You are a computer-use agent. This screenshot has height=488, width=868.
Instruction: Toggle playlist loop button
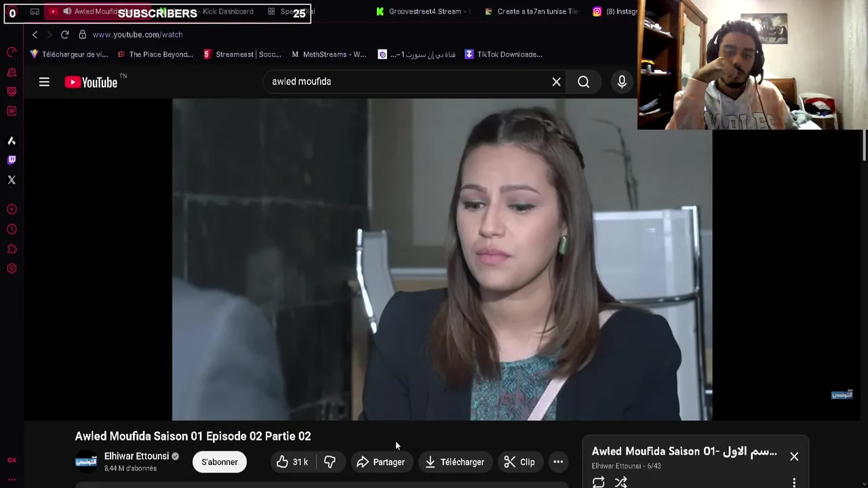pyautogui.click(x=598, y=483)
